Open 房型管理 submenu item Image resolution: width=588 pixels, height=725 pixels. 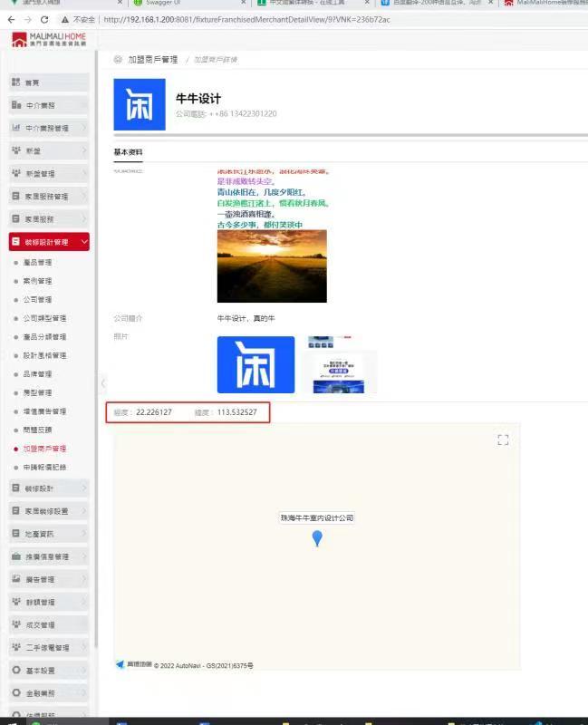(x=37, y=392)
